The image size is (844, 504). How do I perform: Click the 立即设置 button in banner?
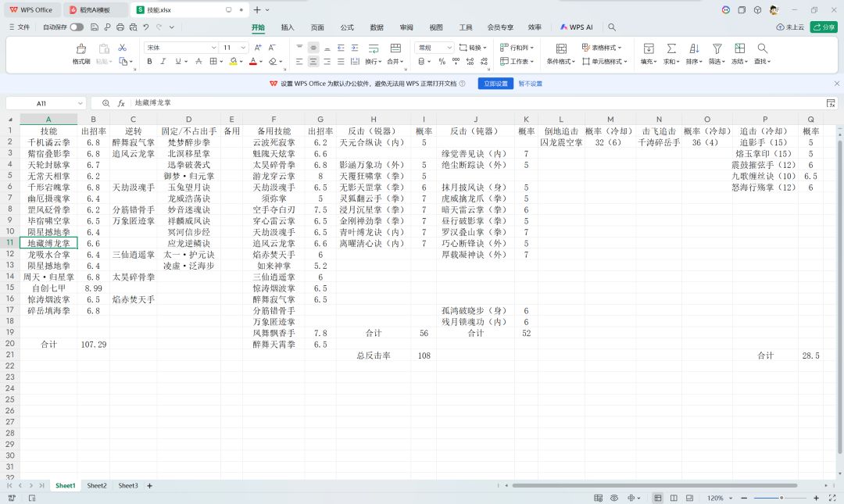(x=495, y=84)
